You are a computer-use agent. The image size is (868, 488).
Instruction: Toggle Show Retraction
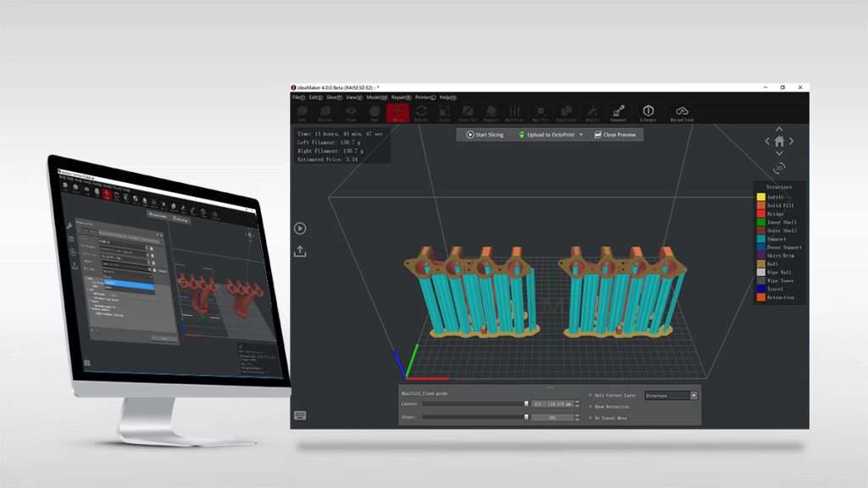(590, 406)
